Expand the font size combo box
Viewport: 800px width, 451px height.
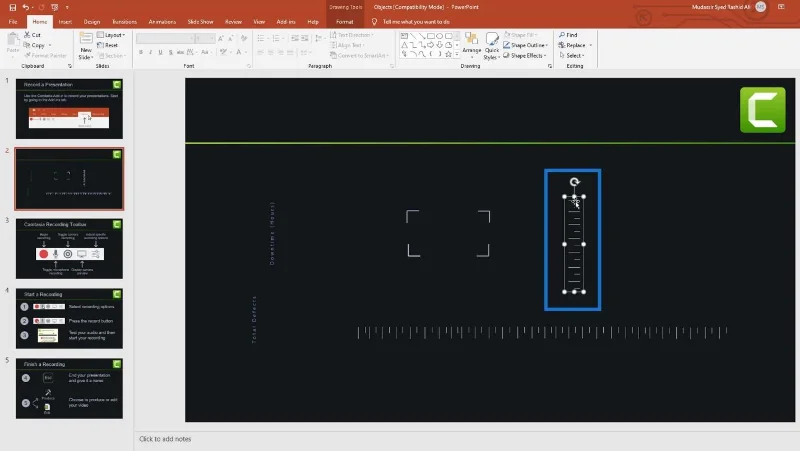pos(212,38)
